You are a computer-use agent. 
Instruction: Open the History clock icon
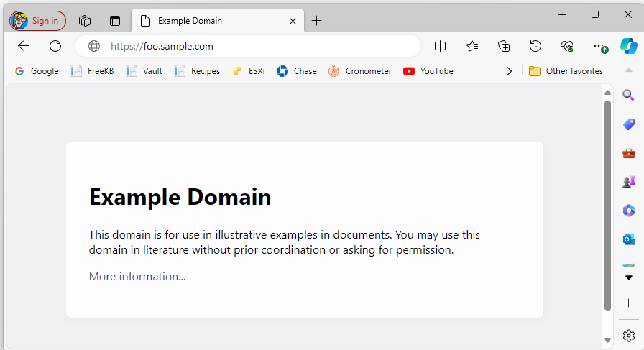tap(535, 46)
